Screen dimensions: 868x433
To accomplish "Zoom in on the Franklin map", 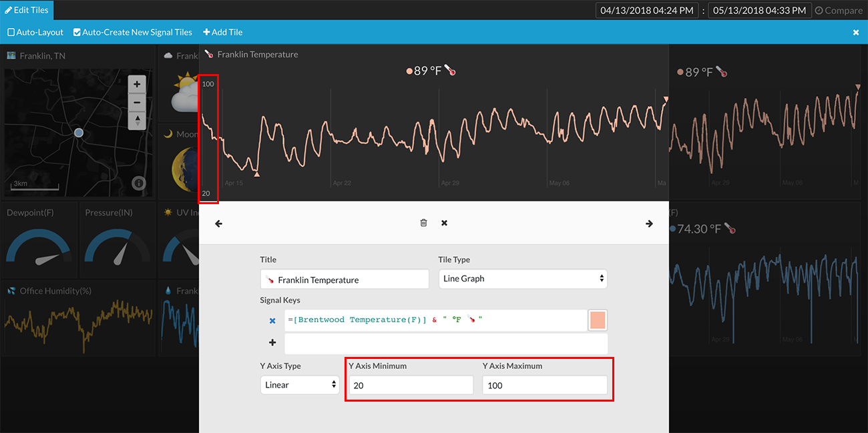I will point(137,85).
